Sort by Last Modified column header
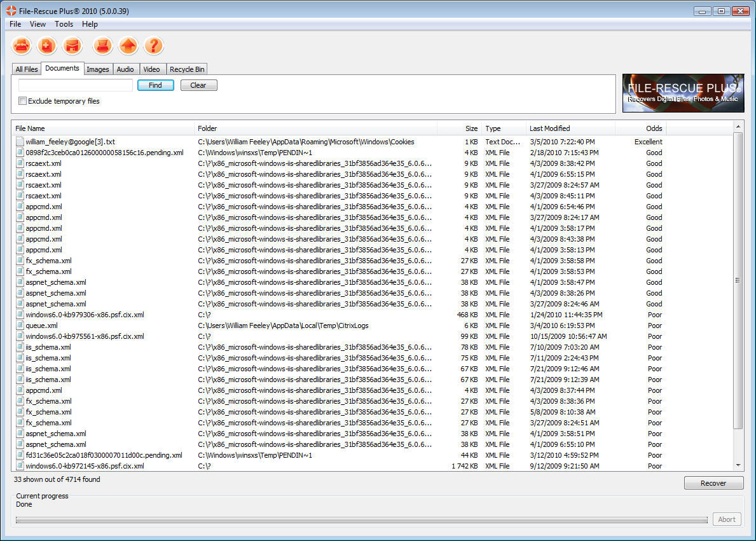The width and height of the screenshot is (756, 541). click(x=571, y=128)
